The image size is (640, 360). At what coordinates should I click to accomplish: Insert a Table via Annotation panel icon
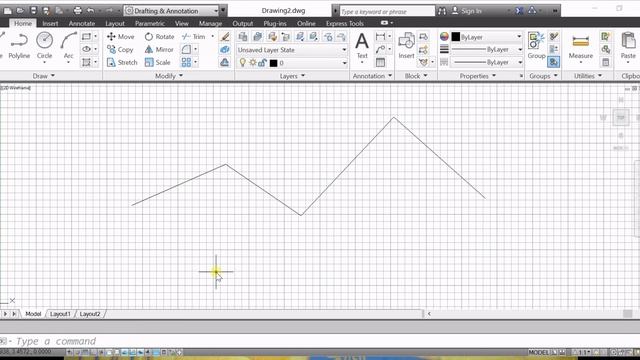click(380, 62)
